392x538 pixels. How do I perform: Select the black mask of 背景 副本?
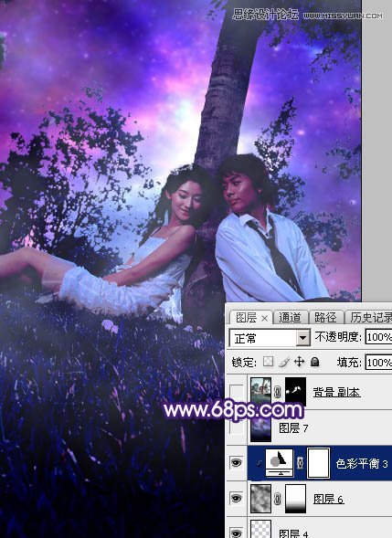coord(295,392)
